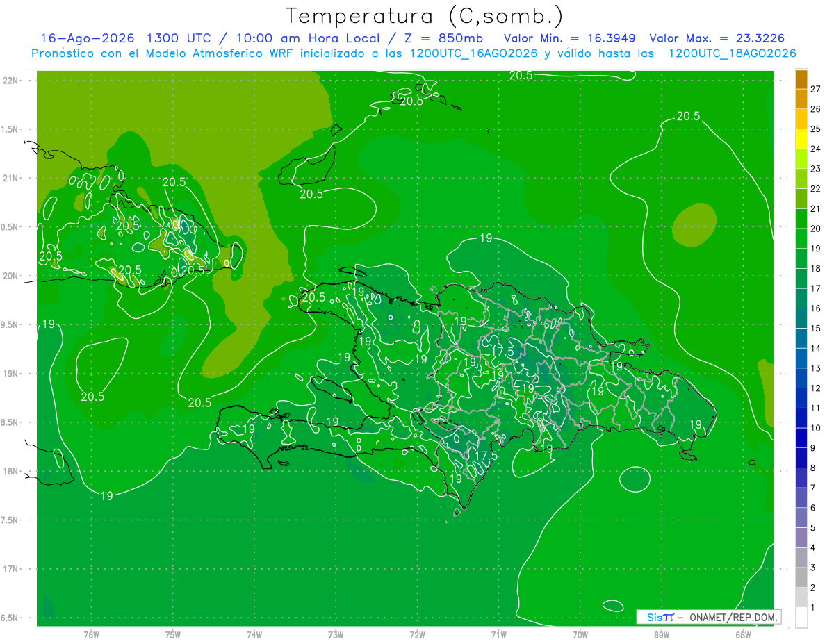
Task: Click the blue swatch between 10 and 11
Action: (801, 418)
